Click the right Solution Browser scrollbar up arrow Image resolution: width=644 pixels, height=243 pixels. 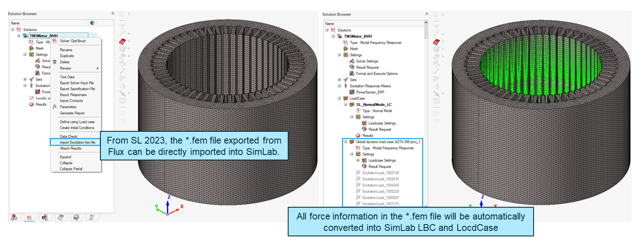[426, 24]
